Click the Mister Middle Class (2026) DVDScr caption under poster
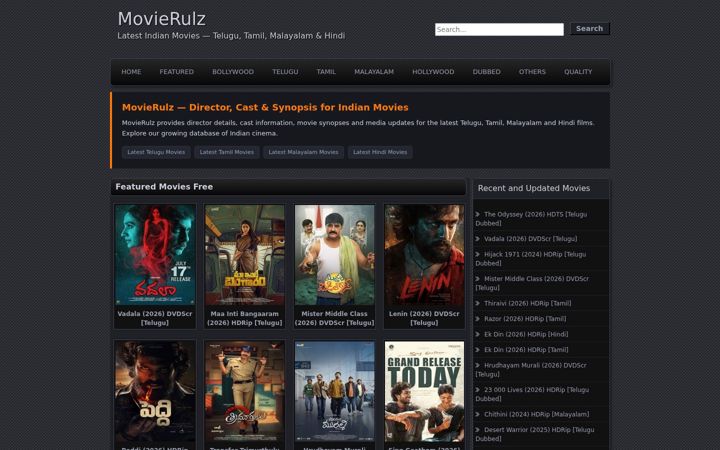The image size is (720, 450). 335,318
